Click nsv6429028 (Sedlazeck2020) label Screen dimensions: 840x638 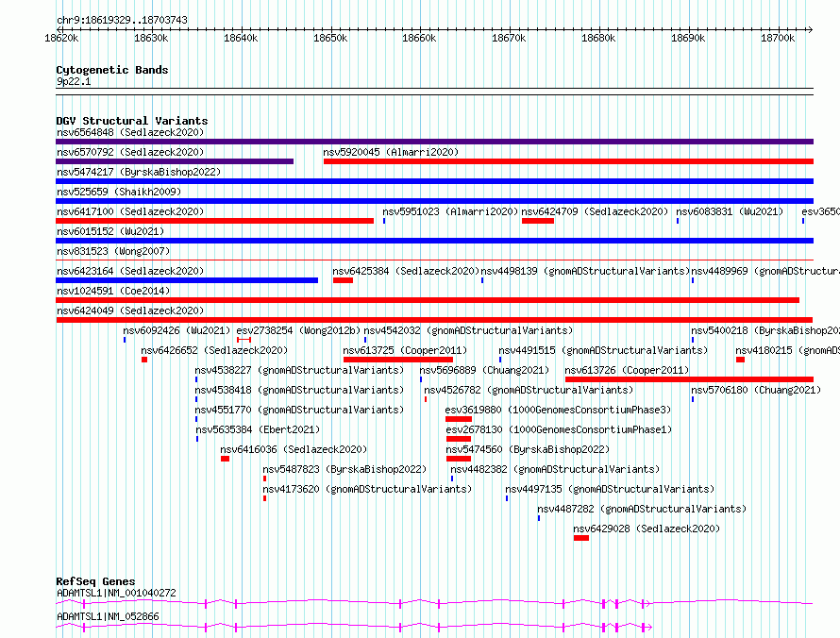click(647, 529)
